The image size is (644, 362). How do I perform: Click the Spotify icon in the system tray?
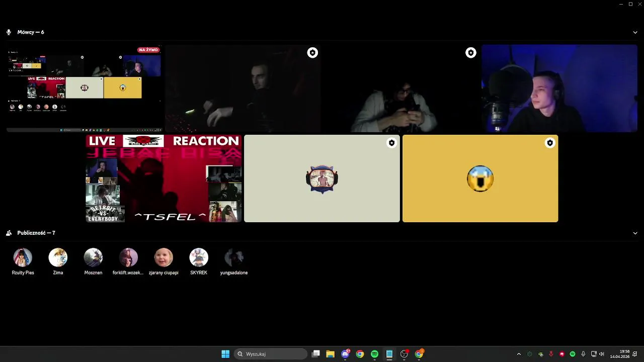click(573, 354)
